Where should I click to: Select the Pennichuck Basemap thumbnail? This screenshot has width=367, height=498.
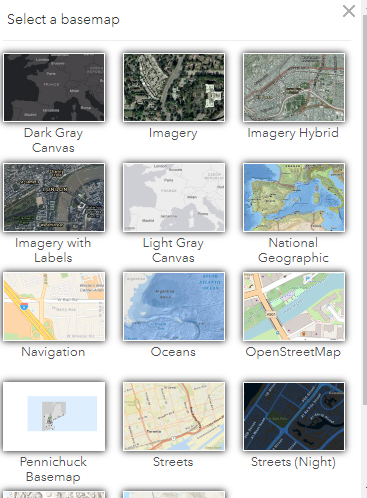point(54,416)
